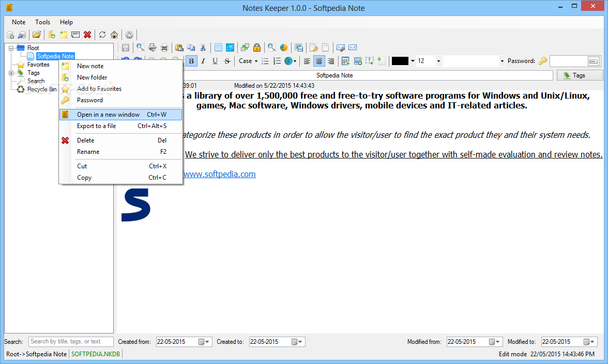
Task: Click the insert image icon
Action: (x=358, y=61)
